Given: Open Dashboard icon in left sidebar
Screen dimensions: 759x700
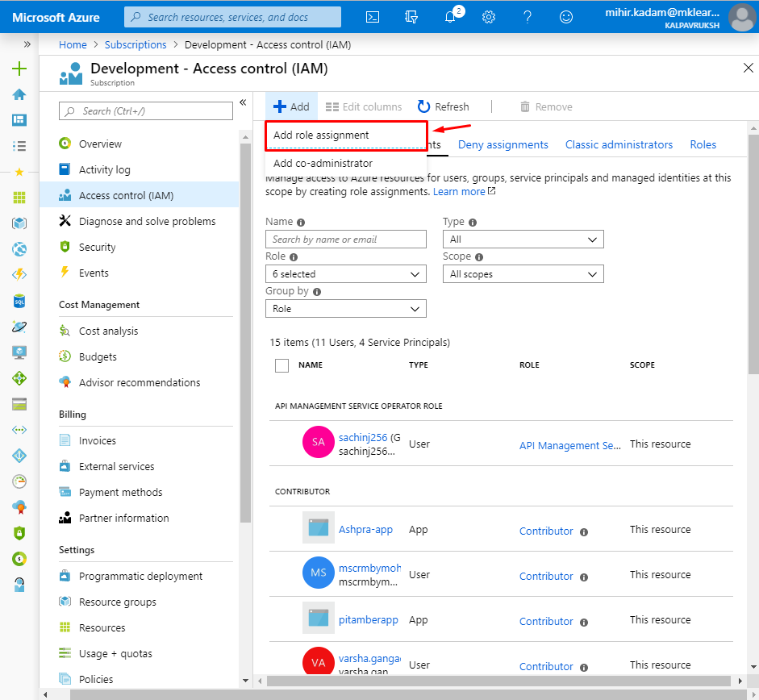Looking at the screenshot, I should click(x=19, y=120).
